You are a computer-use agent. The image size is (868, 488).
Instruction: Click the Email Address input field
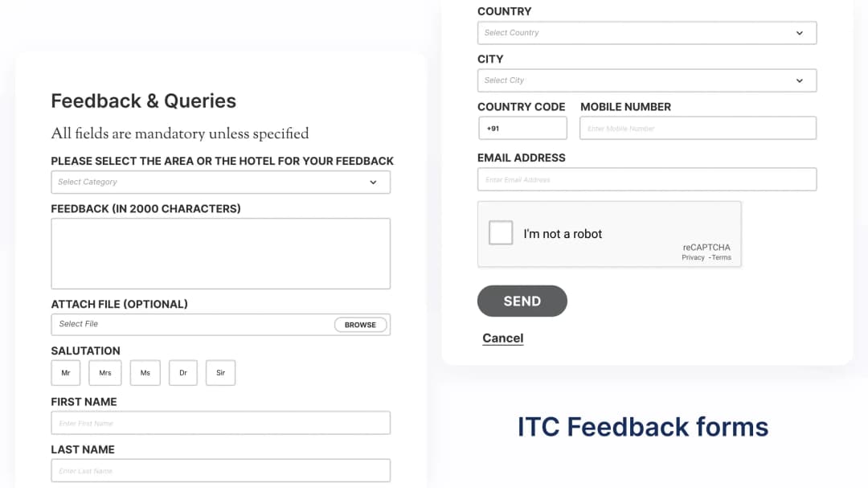tap(646, 178)
